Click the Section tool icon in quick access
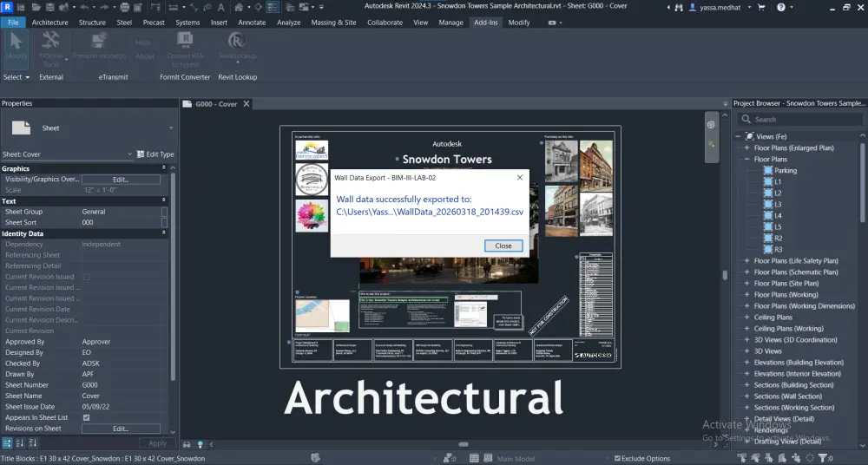The height and width of the screenshot is (465, 868). [x=258, y=7]
